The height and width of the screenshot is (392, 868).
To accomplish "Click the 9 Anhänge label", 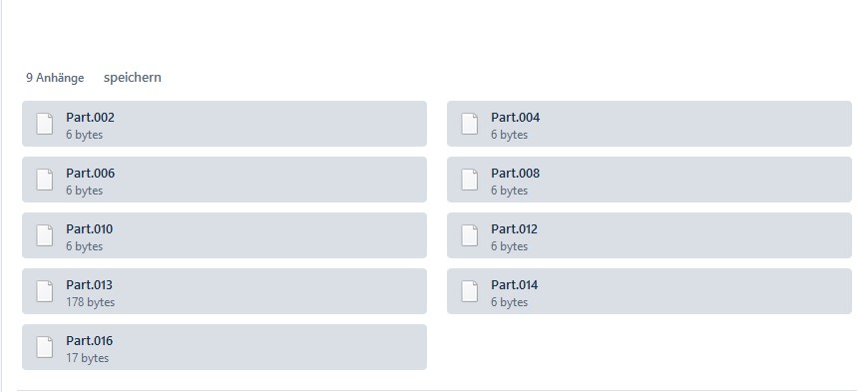I will pyautogui.click(x=55, y=78).
